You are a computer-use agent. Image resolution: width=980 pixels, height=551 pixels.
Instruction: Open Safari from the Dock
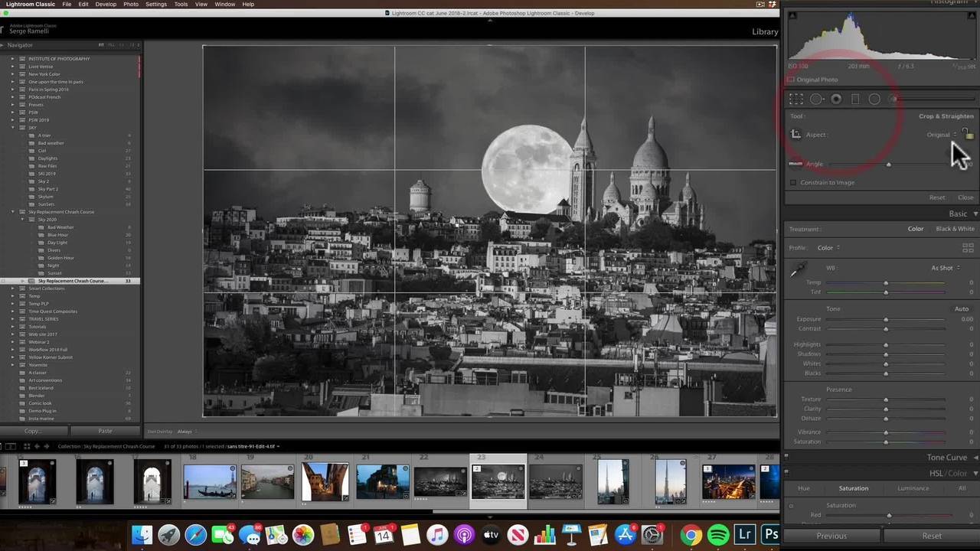pos(196,535)
